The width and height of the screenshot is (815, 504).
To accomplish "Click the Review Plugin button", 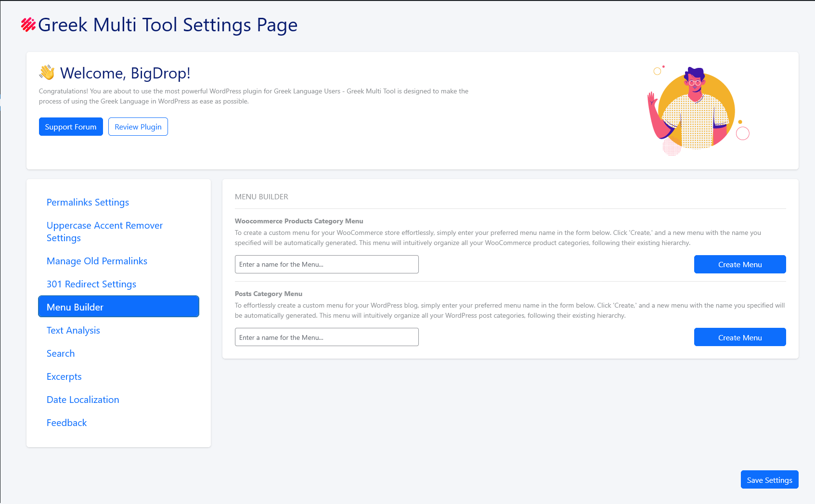I will pos(138,127).
